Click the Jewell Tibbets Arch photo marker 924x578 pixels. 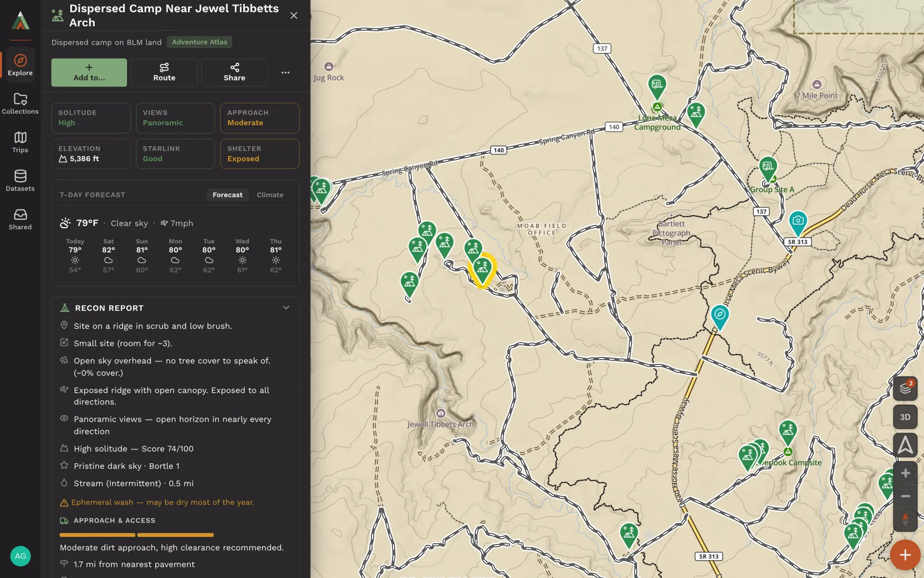tap(441, 413)
